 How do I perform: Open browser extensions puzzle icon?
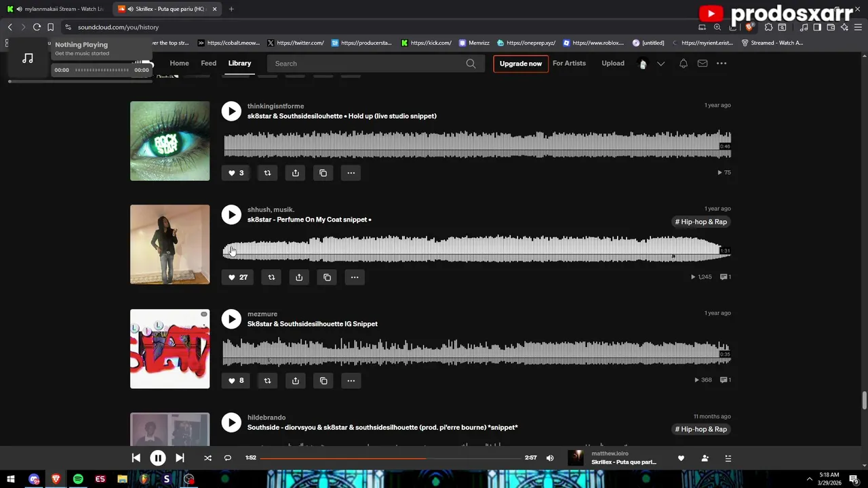pyautogui.click(x=768, y=27)
